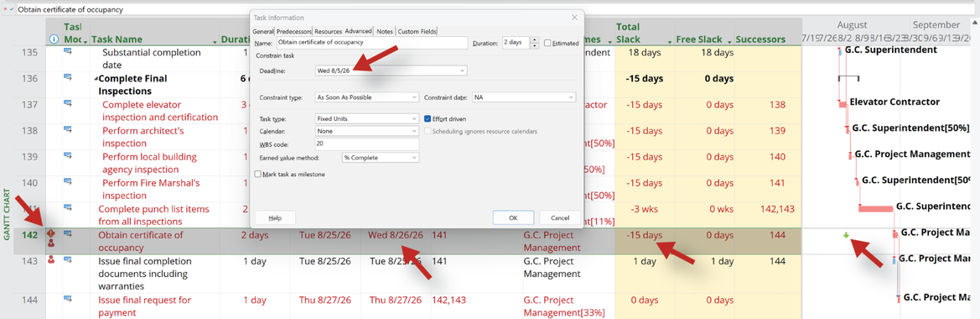Click the task mode icon in row 137

pos(68,103)
